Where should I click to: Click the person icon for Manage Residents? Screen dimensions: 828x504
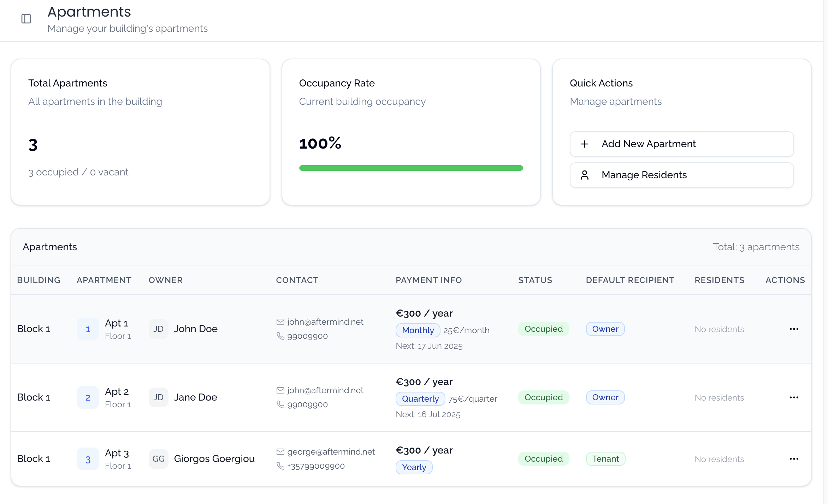tap(585, 175)
